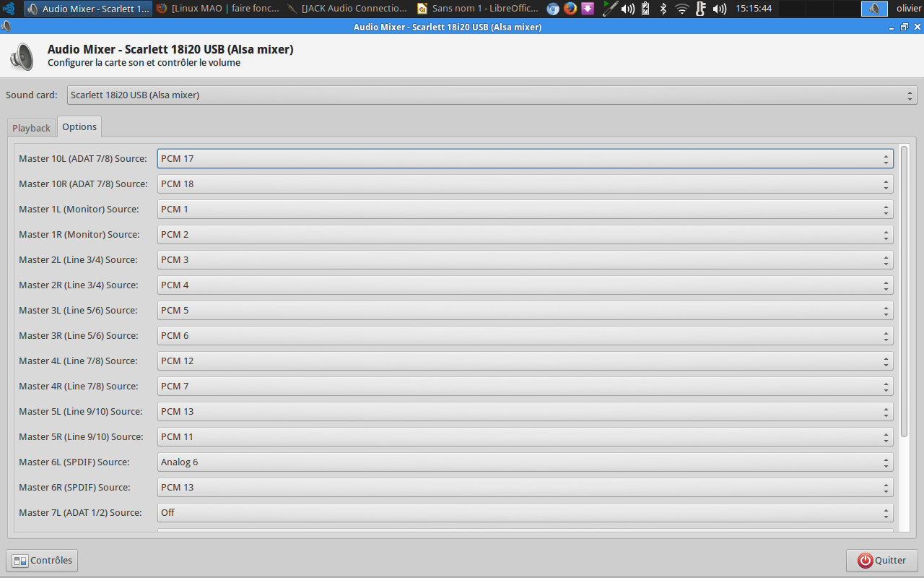Open Master 6R (SPDIF) Source dropdown

pos(526,487)
